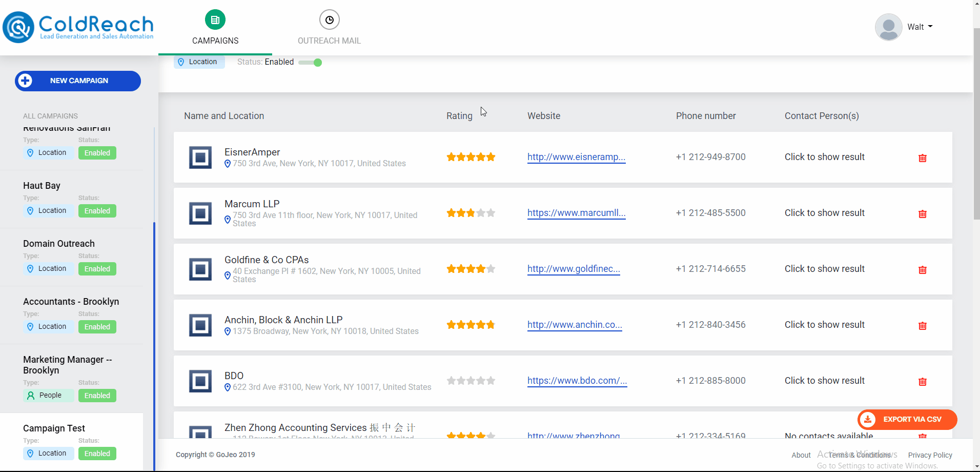Click the EisnerAmper address pin icon
The height and width of the screenshot is (472, 980).
[x=228, y=164]
